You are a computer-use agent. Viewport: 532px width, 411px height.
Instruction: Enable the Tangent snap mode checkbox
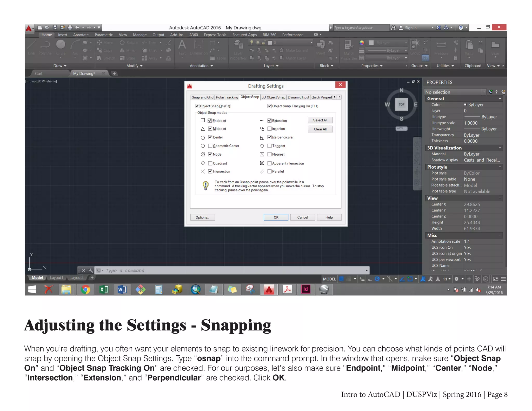click(269, 146)
